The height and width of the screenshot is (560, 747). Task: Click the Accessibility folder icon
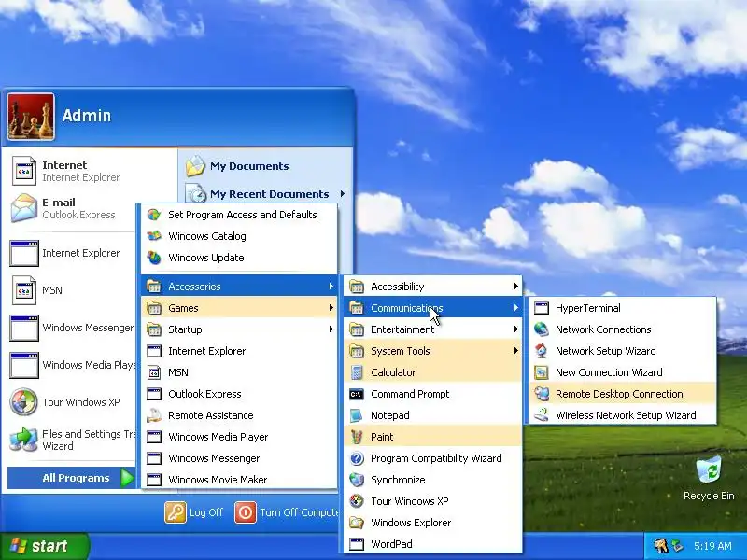point(357,287)
